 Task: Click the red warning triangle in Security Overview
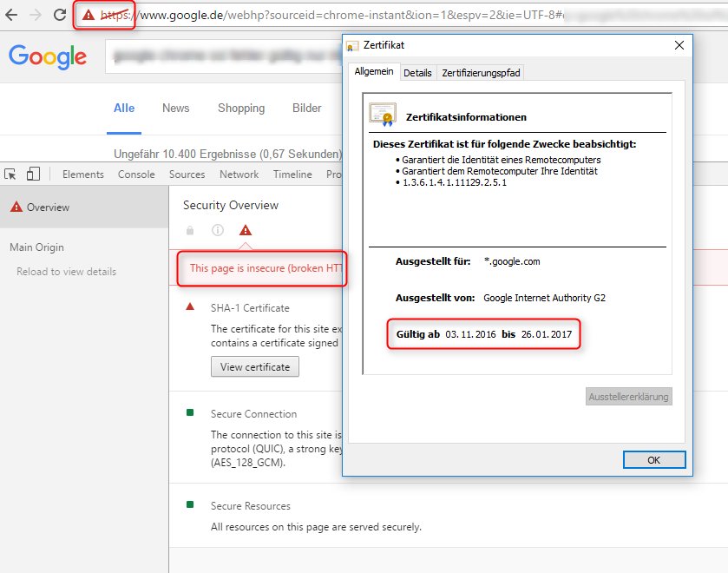[x=246, y=230]
